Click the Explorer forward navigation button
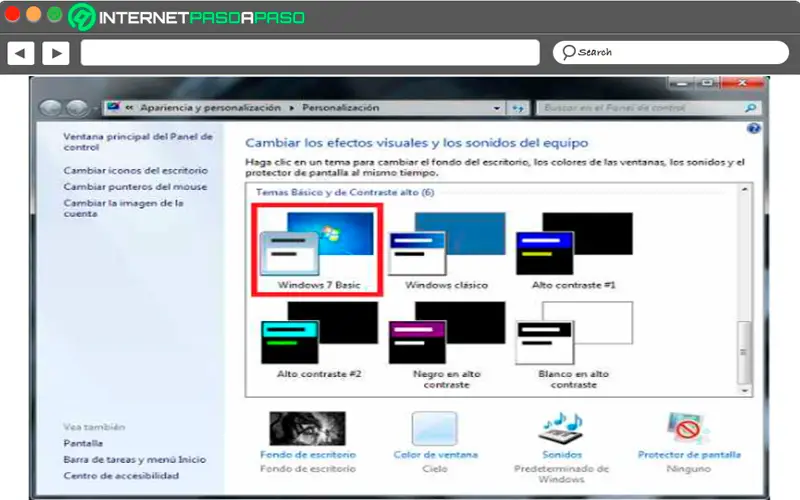800x500 pixels. (77, 108)
